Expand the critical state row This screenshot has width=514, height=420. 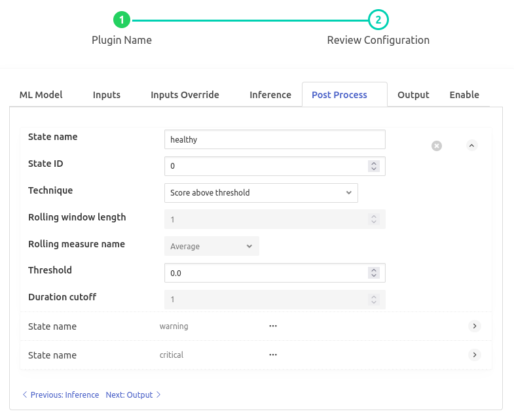[475, 355]
